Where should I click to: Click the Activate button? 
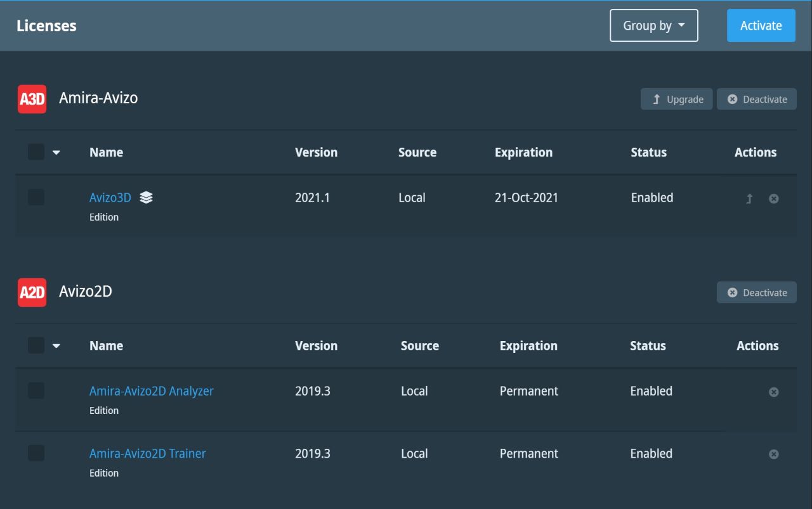pyautogui.click(x=761, y=25)
